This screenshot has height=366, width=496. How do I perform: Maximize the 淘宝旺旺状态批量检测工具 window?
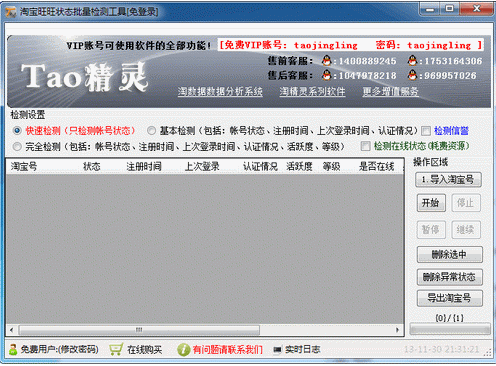point(450,9)
